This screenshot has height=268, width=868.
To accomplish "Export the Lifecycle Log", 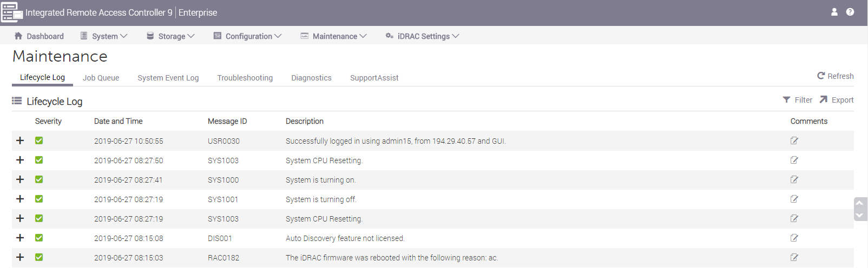I will [837, 100].
